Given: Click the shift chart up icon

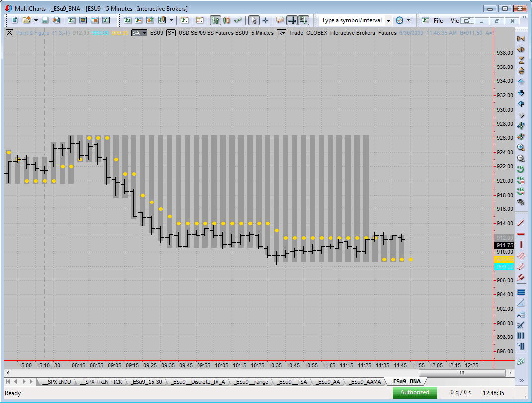Looking at the screenshot, I should 521,82.
